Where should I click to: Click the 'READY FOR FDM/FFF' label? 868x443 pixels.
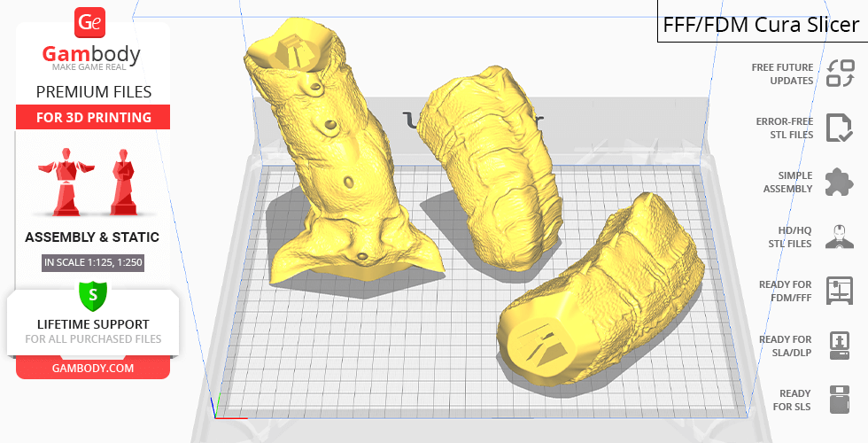pos(785,291)
